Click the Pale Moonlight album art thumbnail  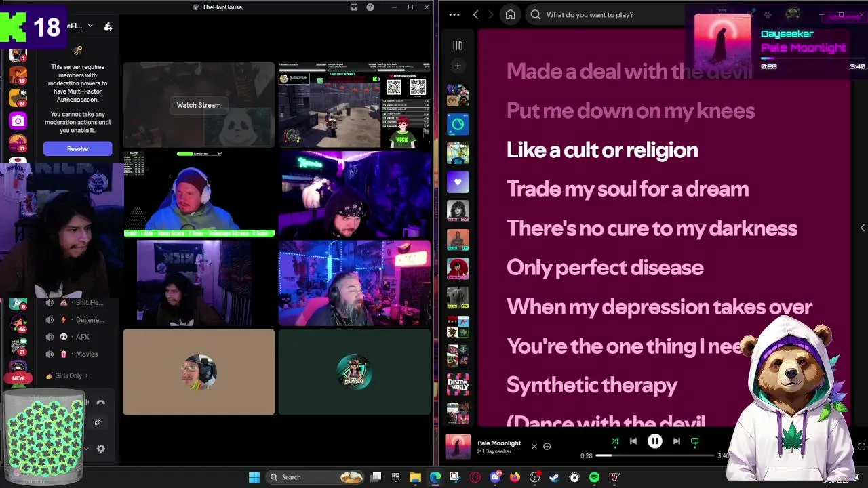click(x=458, y=447)
